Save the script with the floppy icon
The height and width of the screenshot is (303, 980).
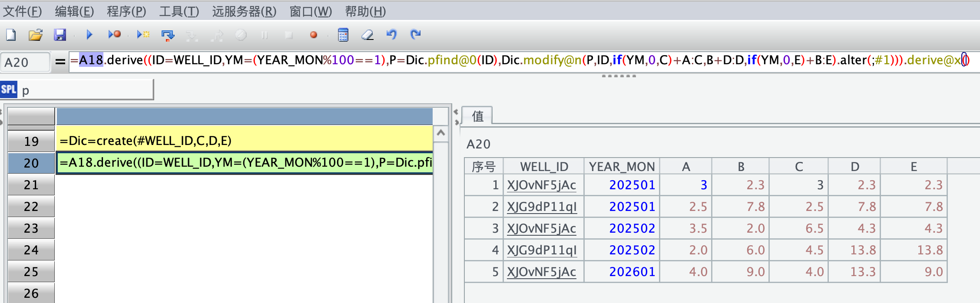[x=60, y=35]
